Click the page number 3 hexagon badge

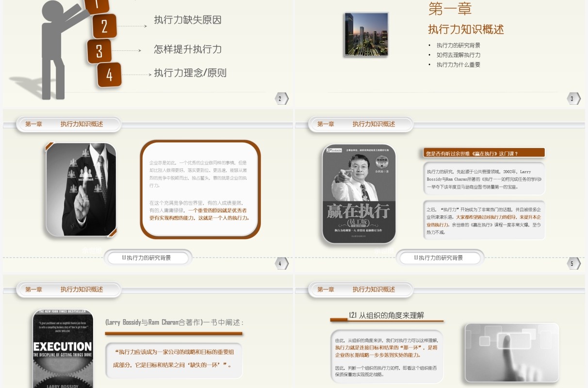(x=574, y=98)
